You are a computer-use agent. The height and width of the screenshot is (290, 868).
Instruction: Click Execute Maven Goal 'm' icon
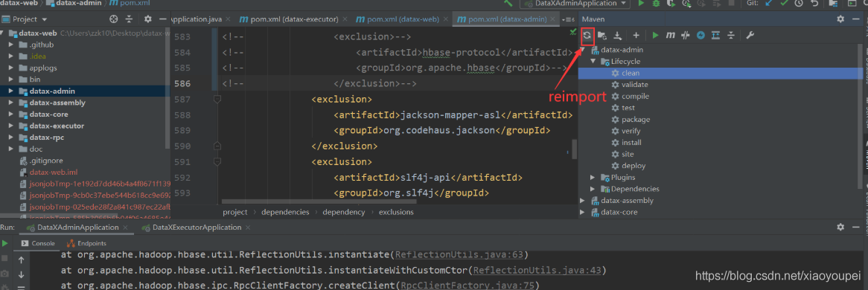[671, 36]
